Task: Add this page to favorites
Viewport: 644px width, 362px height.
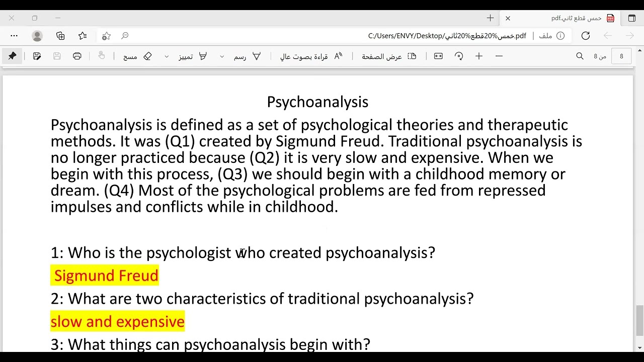Action: [106, 36]
